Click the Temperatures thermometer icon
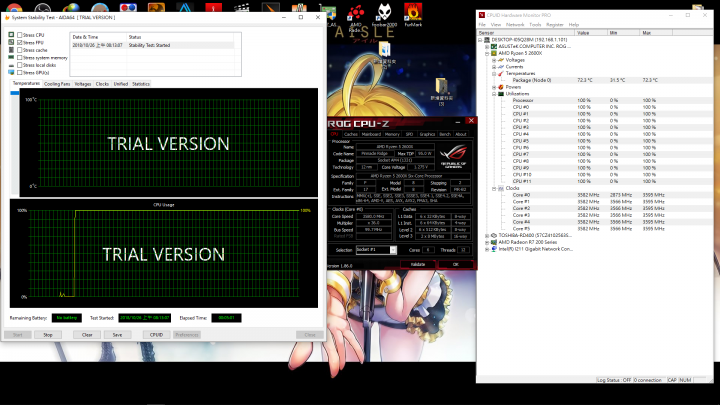Screen dimensions: 720x405 501,73
